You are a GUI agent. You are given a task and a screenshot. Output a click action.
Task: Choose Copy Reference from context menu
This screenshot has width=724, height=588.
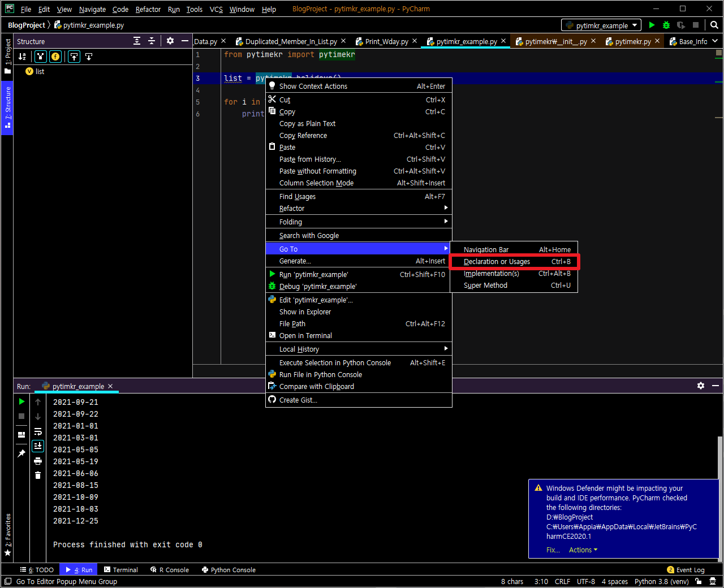pyautogui.click(x=359, y=136)
